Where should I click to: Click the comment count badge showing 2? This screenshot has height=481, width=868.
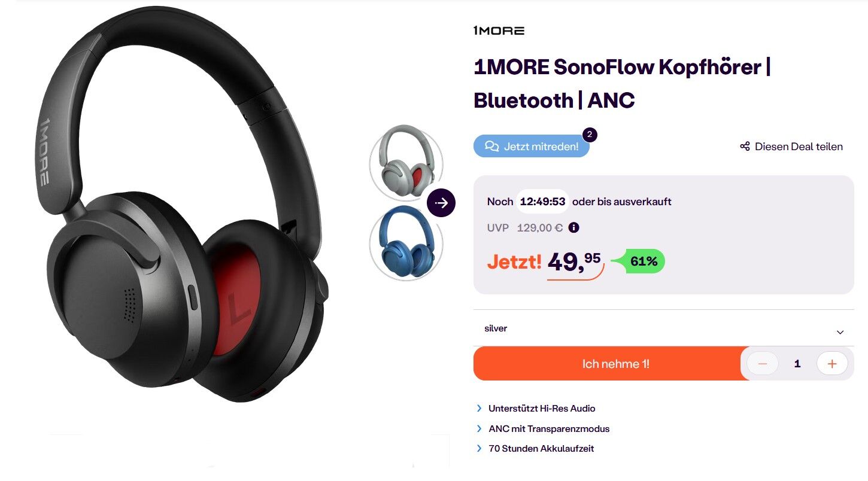click(590, 135)
